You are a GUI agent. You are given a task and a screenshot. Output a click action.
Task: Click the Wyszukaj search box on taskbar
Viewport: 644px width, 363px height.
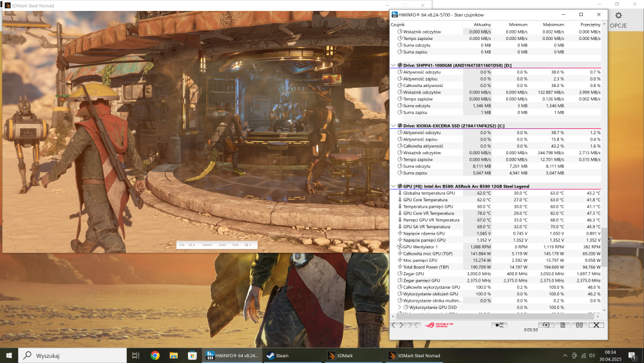(x=71, y=355)
